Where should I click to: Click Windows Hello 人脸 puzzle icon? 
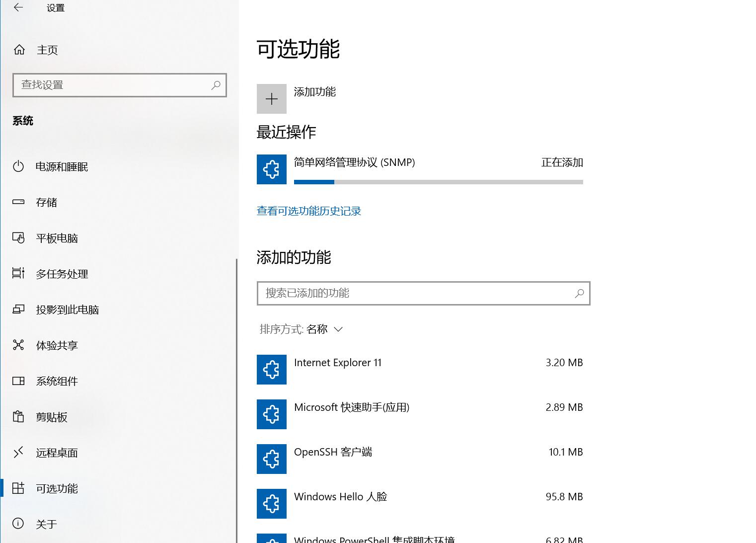click(x=272, y=504)
